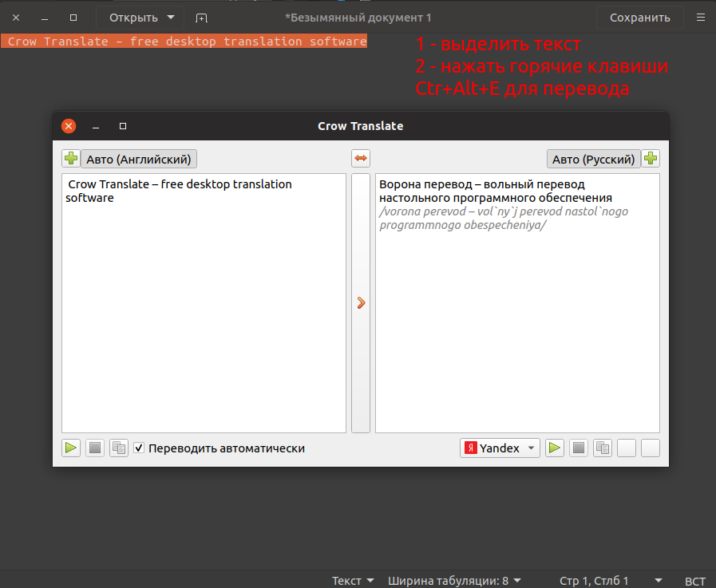Screen dimensions: 716x588
Task: Click the Crow Translate title bar
Action: (x=360, y=126)
